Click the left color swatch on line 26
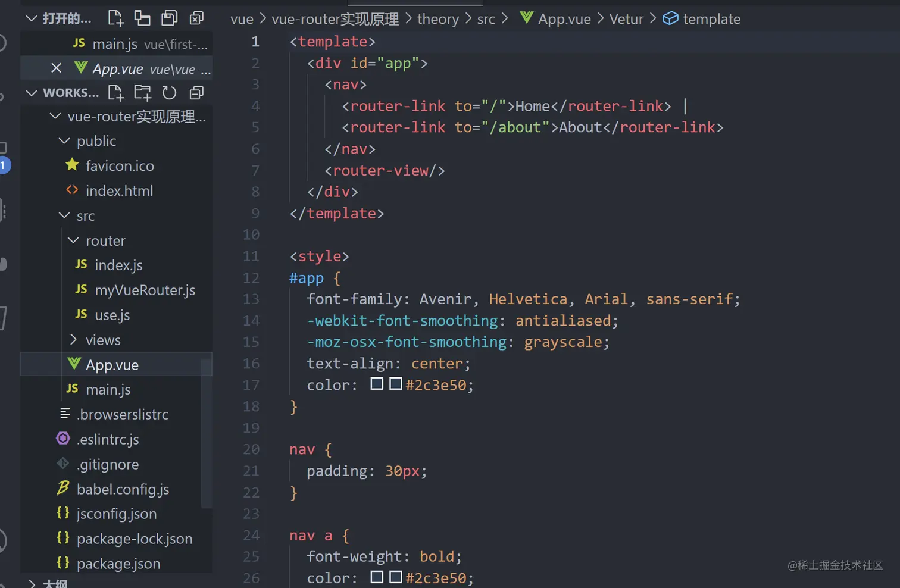Screen dimensions: 900x588 click(x=377, y=577)
